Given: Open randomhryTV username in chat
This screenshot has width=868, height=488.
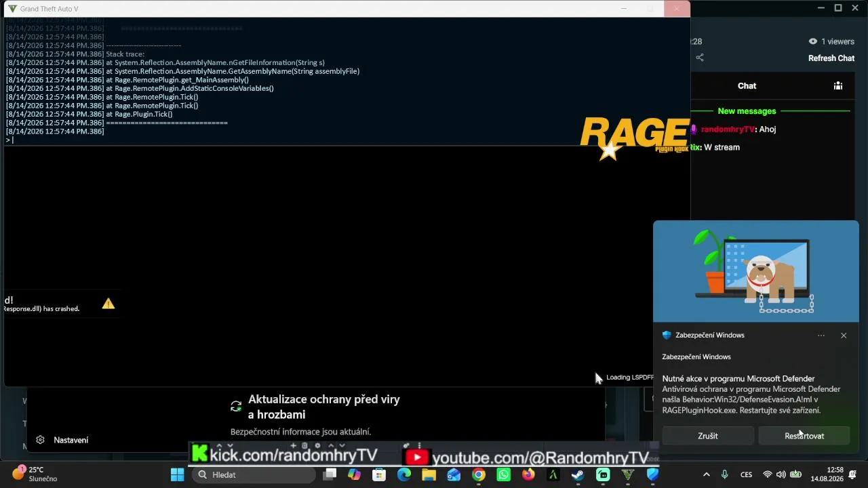Looking at the screenshot, I should [x=728, y=129].
